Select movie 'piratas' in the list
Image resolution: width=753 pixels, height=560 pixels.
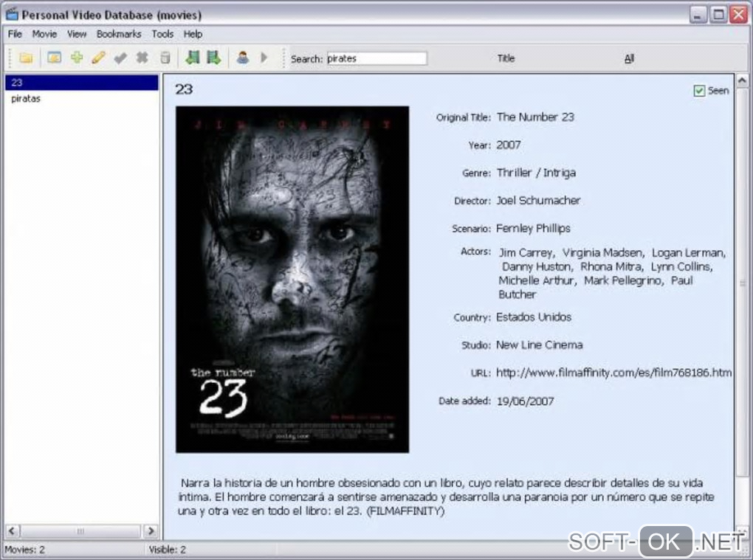coord(82,99)
